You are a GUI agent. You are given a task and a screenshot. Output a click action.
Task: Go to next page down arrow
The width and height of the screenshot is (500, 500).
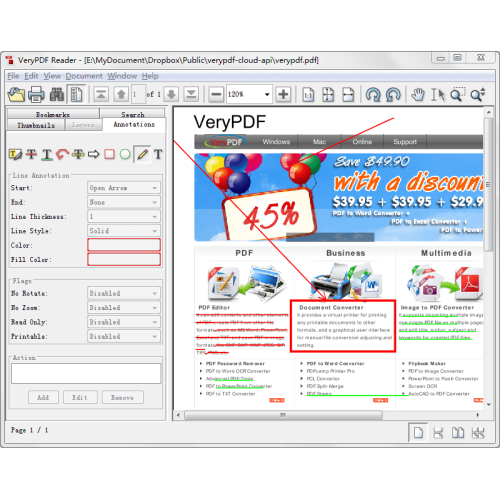pos(171,94)
